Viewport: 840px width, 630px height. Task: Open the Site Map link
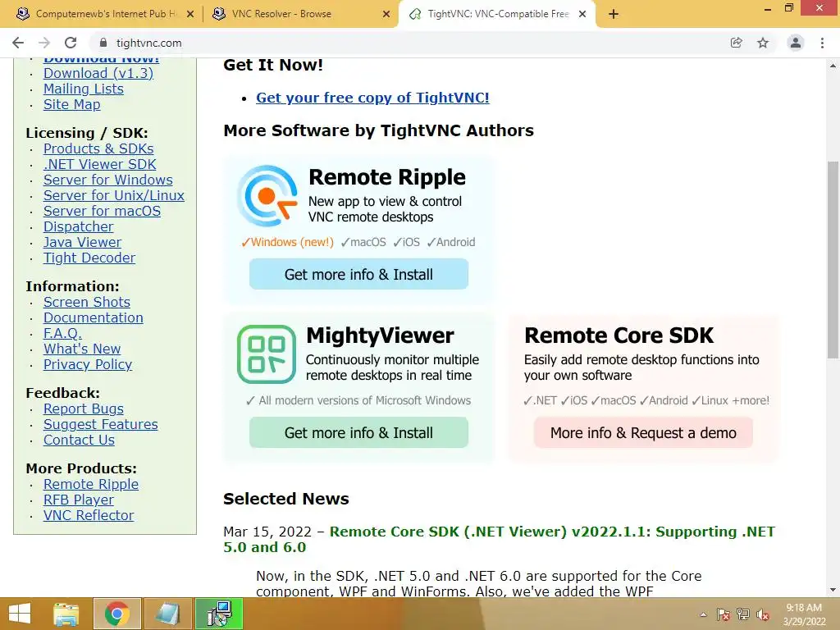(x=72, y=104)
